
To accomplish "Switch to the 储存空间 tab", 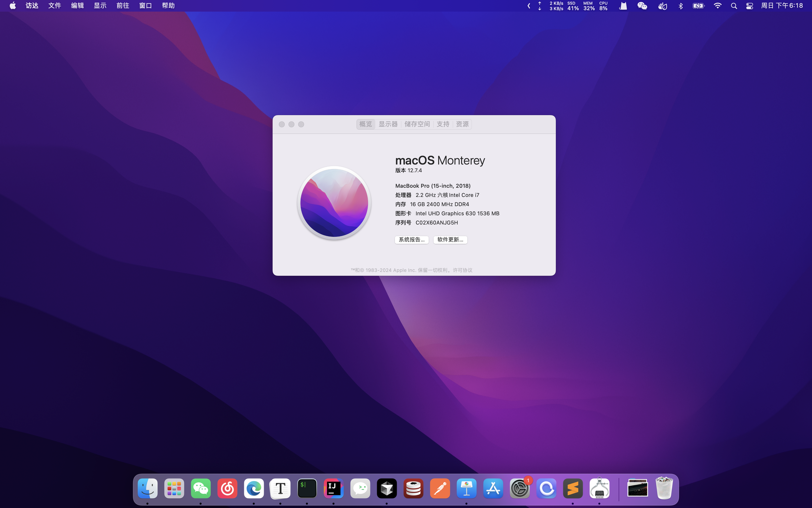I will pos(417,124).
